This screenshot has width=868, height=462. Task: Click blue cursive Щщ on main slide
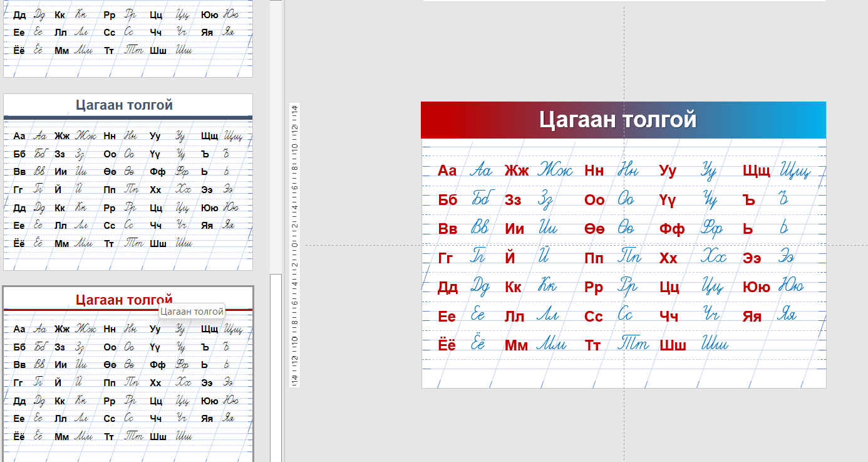tap(795, 169)
